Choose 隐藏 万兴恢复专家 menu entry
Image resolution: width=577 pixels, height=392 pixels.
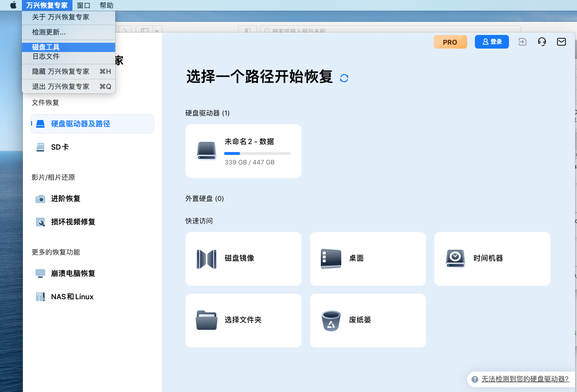click(69, 71)
